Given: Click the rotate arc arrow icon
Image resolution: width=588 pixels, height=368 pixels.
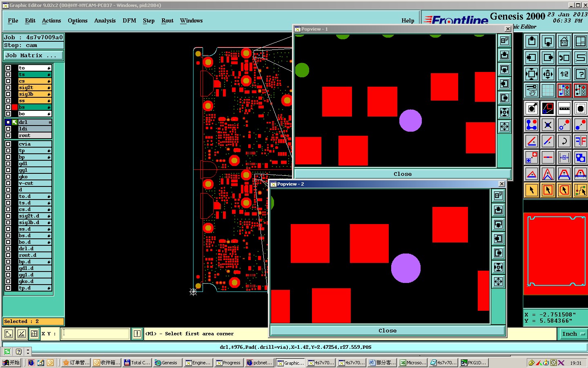Looking at the screenshot, I should pos(564,141).
